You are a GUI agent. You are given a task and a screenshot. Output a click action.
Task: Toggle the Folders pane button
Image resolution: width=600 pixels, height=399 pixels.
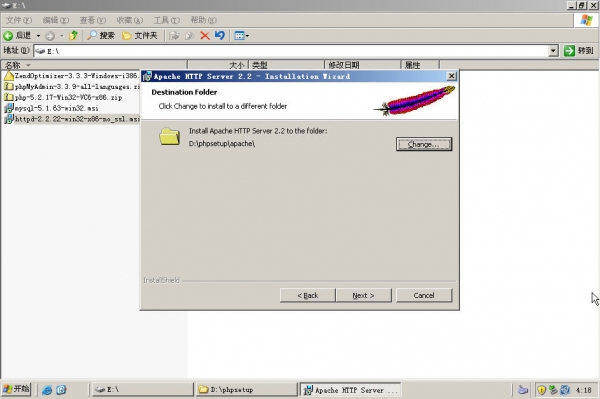pyautogui.click(x=140, y=36)
